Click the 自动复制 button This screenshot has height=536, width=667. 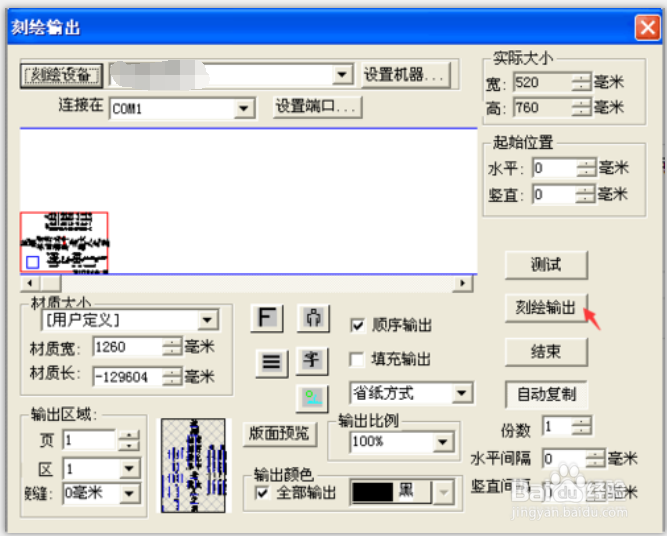point(546,394)
